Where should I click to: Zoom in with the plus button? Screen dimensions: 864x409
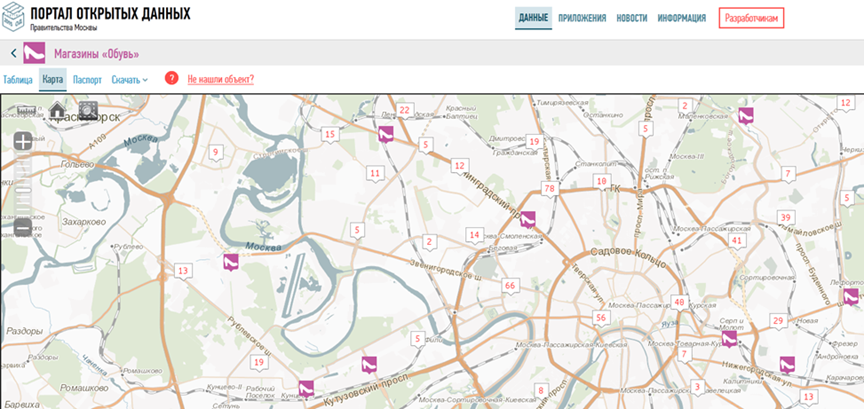click(23, 142)
